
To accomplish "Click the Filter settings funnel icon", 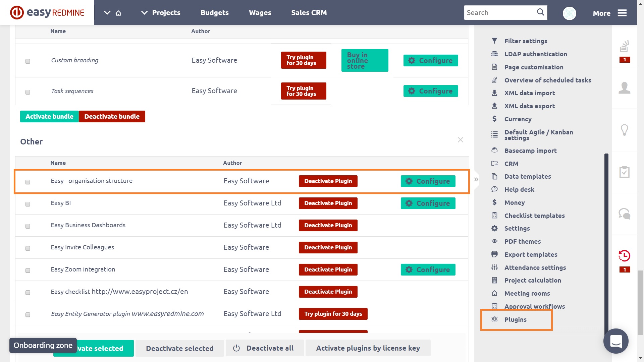I will pyautogui.click(x=494, y=41).
